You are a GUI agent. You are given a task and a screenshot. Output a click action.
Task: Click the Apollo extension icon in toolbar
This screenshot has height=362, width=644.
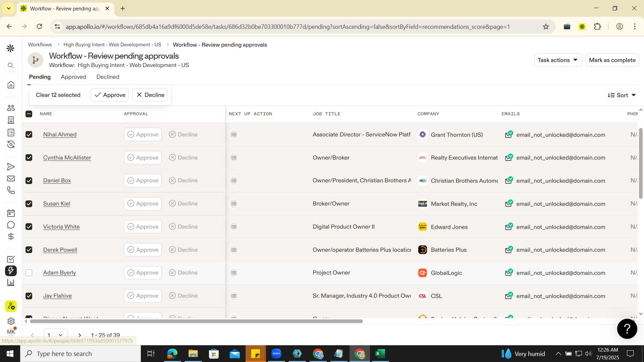click(x=582, y=26)
